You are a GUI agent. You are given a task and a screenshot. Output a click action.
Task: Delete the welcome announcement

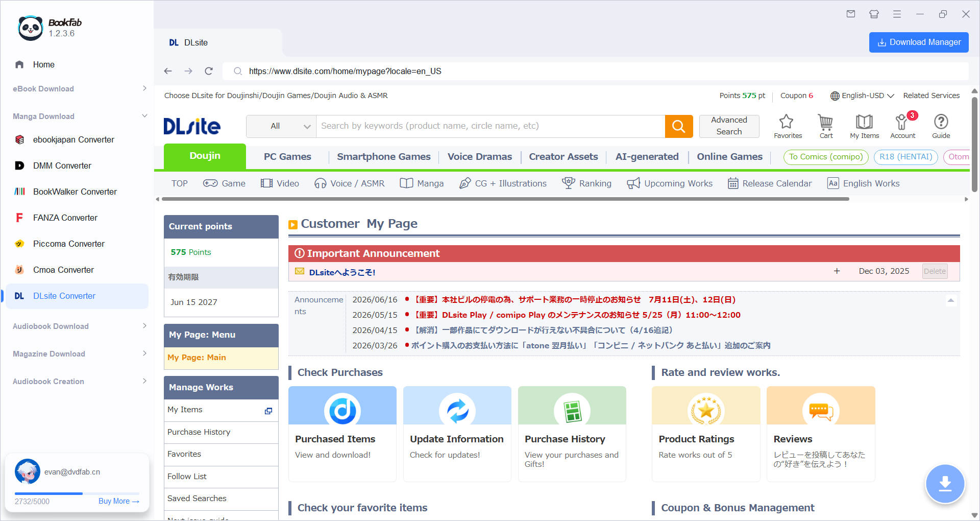935,271
